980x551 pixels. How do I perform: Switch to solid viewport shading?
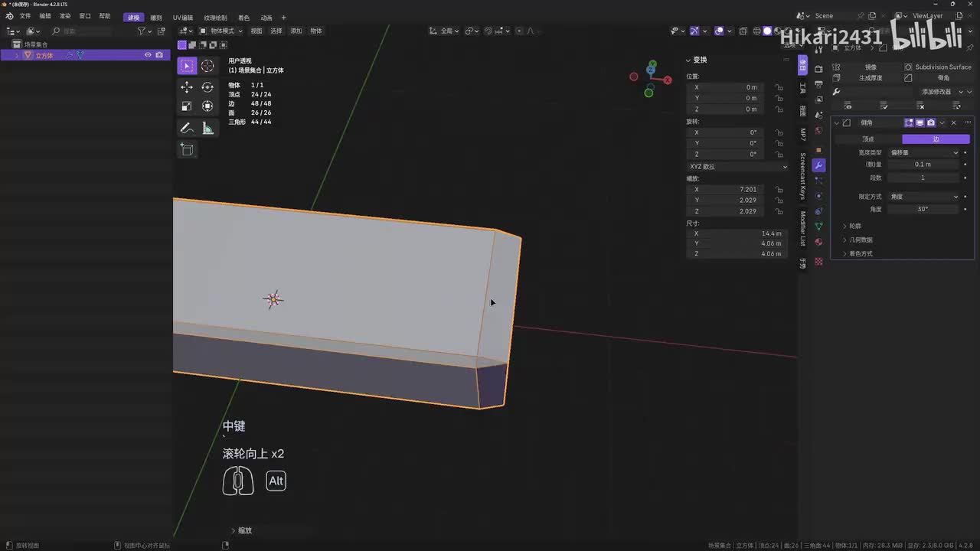pos(767,31)
